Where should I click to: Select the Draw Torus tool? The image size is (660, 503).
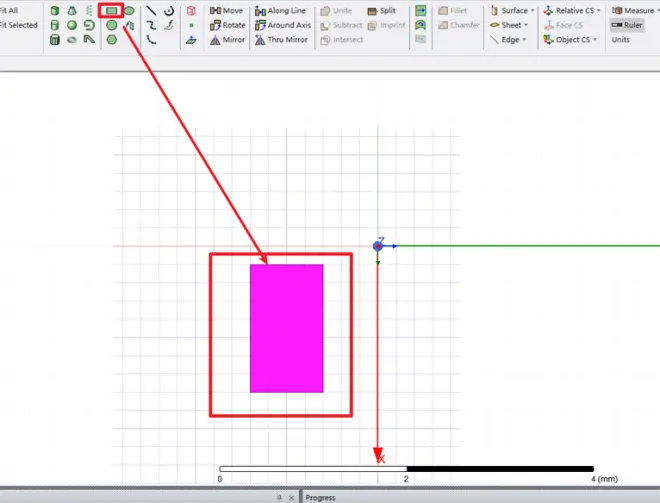tap(72, 40)
